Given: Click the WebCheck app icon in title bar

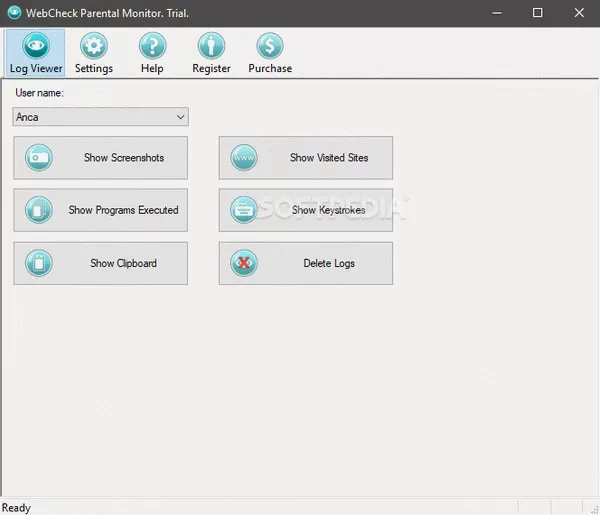Looking at the screenshot, I should [14, 13].
